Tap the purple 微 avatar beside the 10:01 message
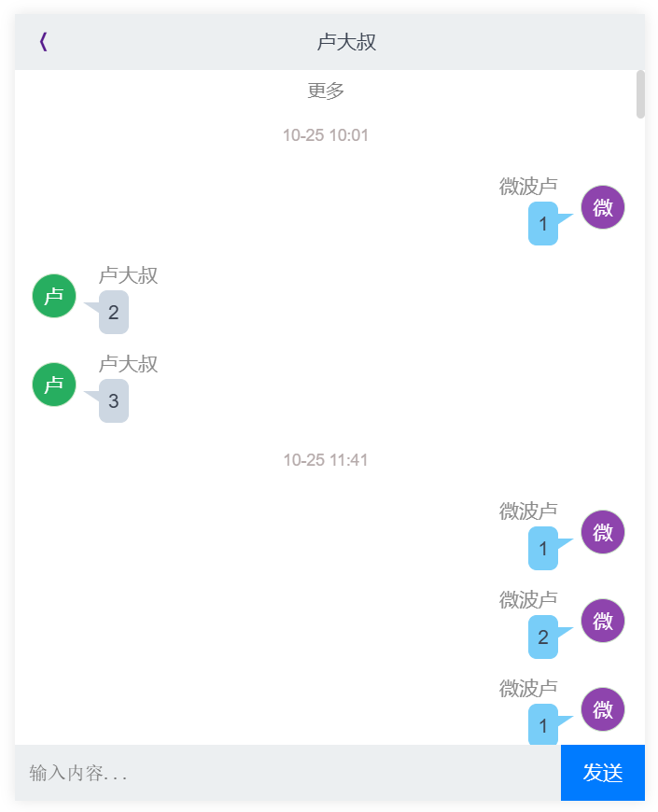 603,207
